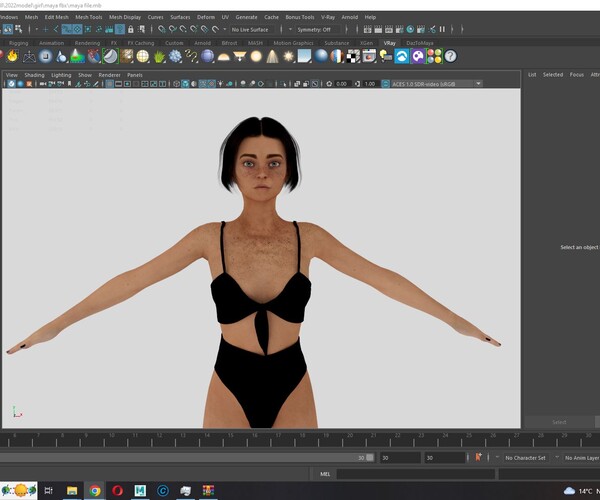This screenshot has width=600, height=500.
Task: Click the MEL command line input
Action: coord(416,474)
